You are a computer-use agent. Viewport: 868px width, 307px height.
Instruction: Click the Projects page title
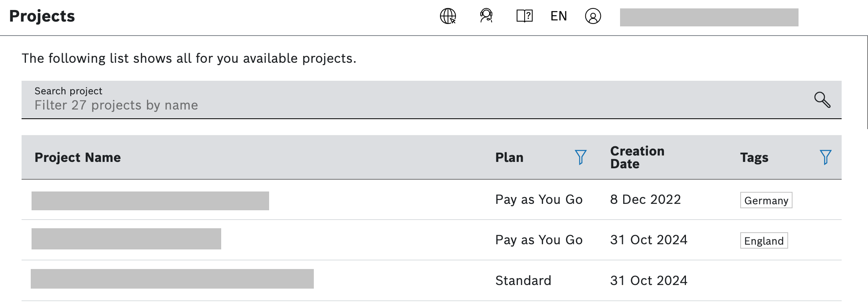pos(42,16)
